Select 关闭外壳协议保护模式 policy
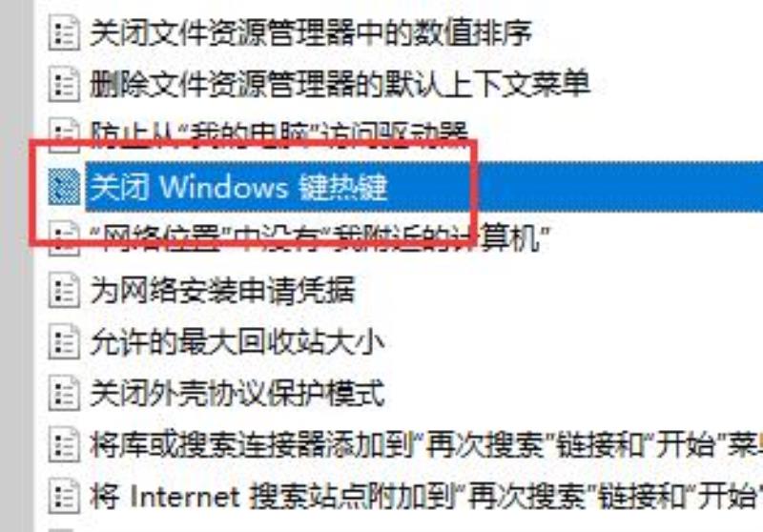The image size is (763, 532). pyautogui.click(x=237, y=394)
